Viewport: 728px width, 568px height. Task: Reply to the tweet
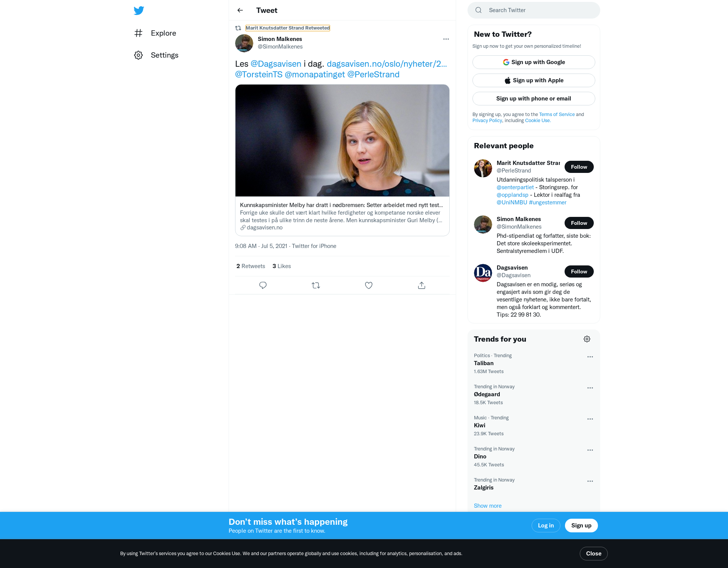coord(263,285)
